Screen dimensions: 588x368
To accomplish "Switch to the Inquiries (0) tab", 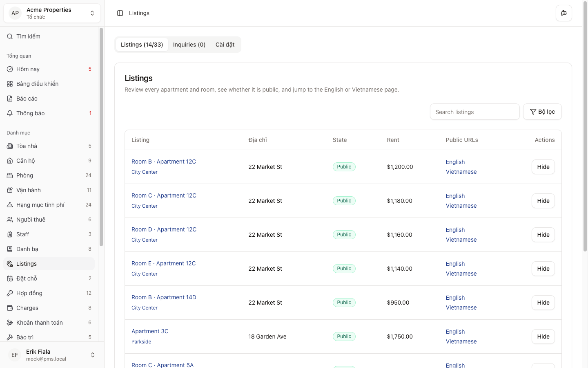I will click(x=189, y=45).
